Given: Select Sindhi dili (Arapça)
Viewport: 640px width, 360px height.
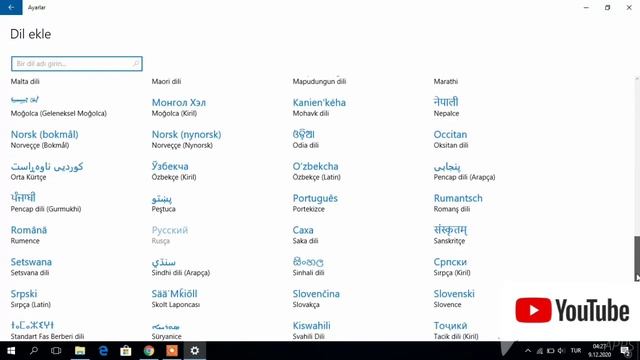Looking at the screenshot, I should [180, 266].
